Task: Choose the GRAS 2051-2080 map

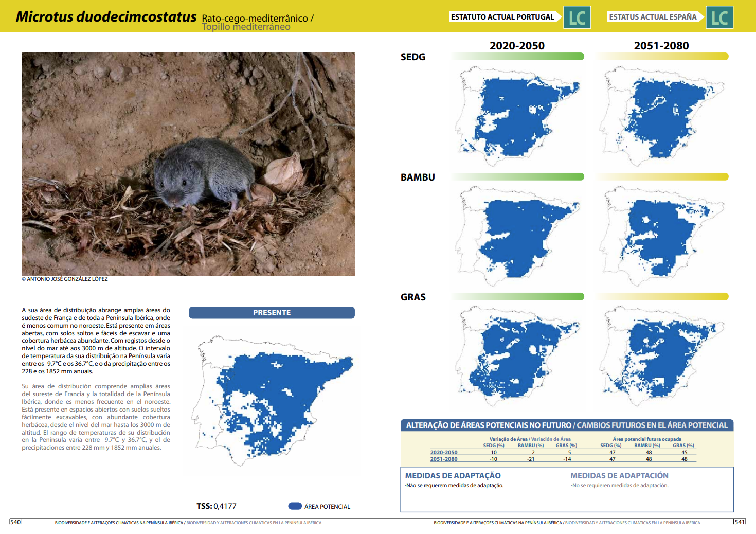Action: point(661,356)
